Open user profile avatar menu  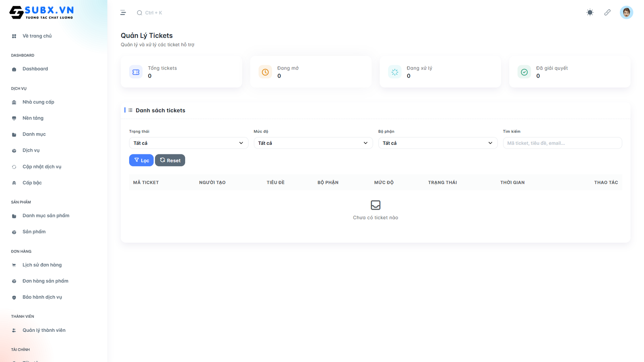coord(626,12)
